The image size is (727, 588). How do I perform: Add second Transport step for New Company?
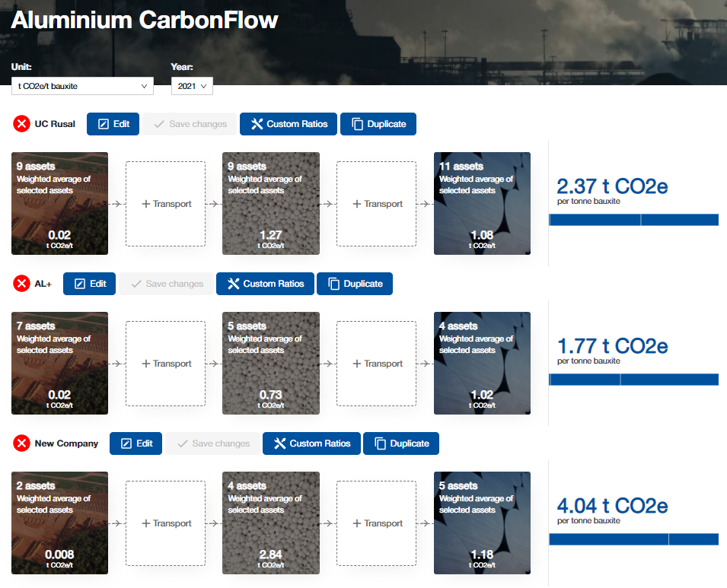point(376,523)
